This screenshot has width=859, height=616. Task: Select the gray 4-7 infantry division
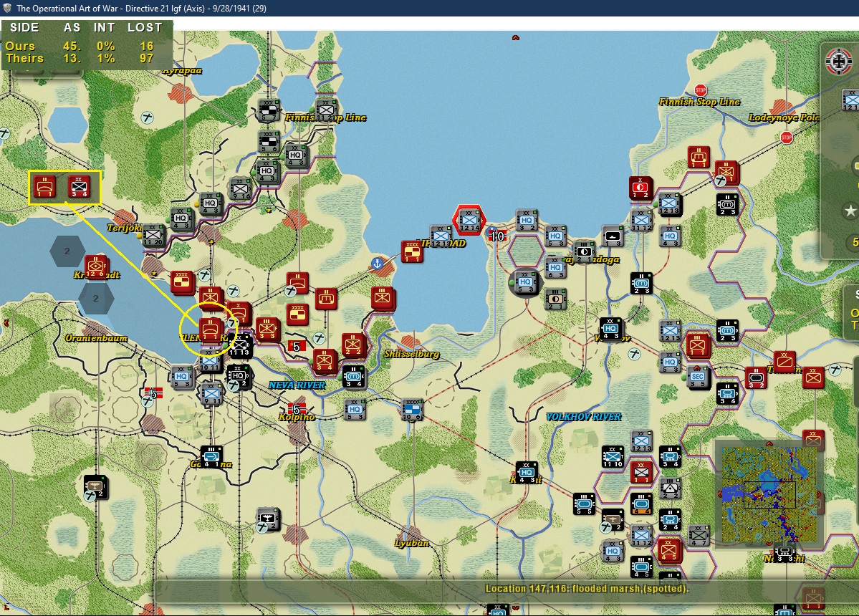pyautogui.click(x=699, y=536)
